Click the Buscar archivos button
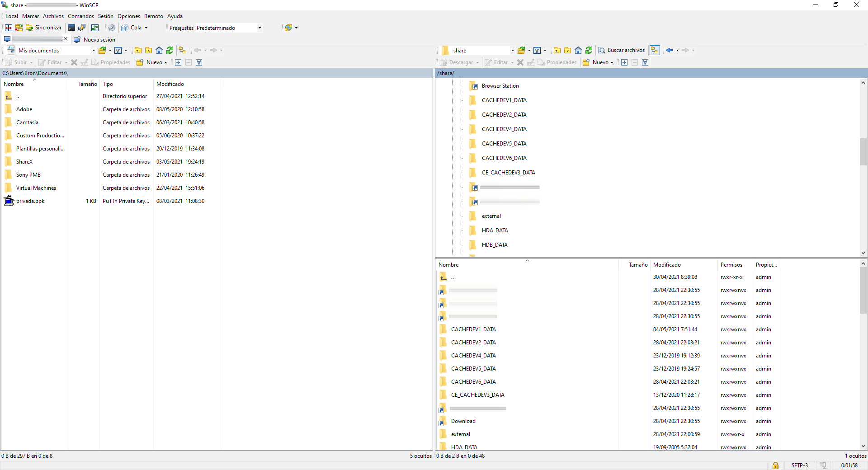The width and height of the screenshot is (868, 470). pyautogui.click(x=622, y=50)
